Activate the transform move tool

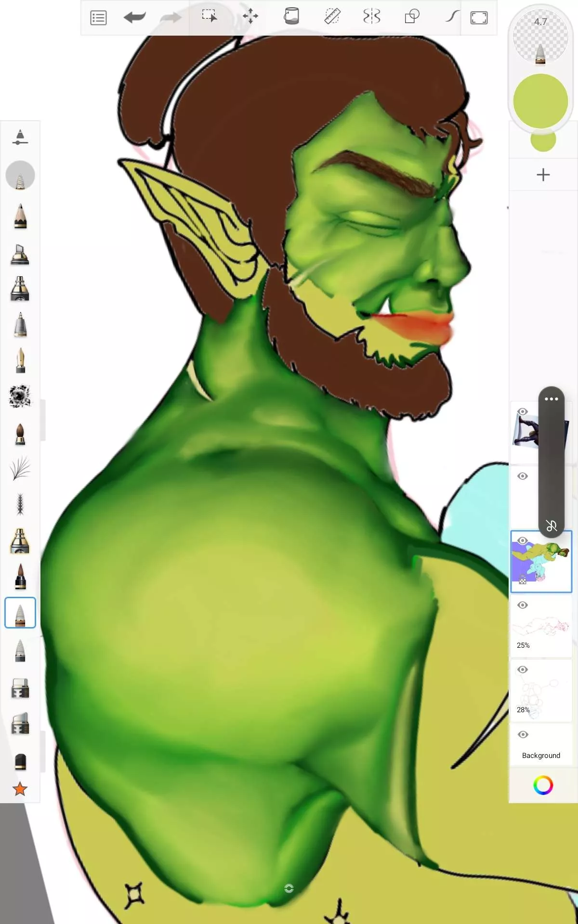click(x=250, y=16)
